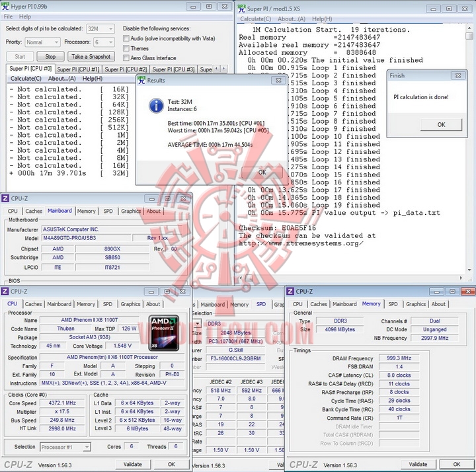Toggle the Themes checkbox
The image size is (476, 472).
(x=126, y=48)
